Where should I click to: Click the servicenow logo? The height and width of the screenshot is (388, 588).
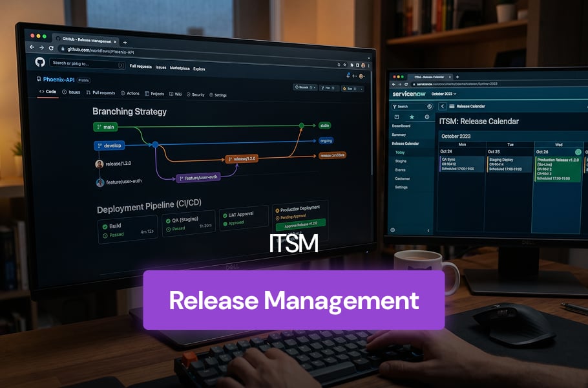coord(409,94)
